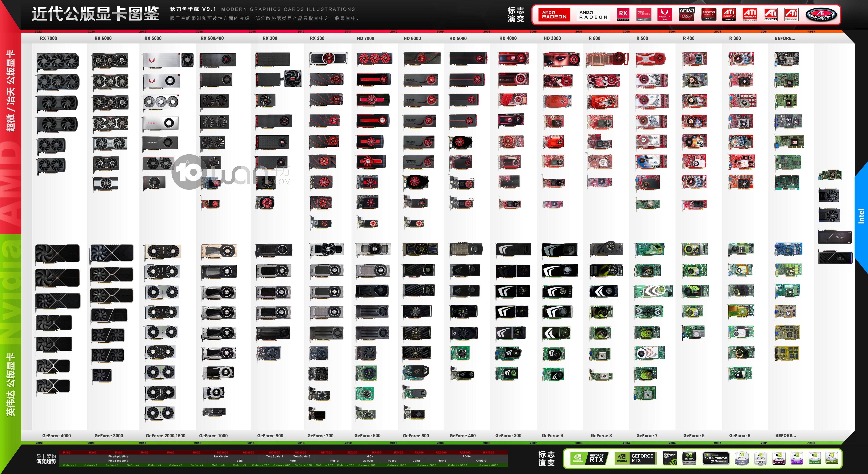Click the GeForce FX badge
Image resolution: width=868 pixels, height=474 pixels.
click(x=760, y=459)
